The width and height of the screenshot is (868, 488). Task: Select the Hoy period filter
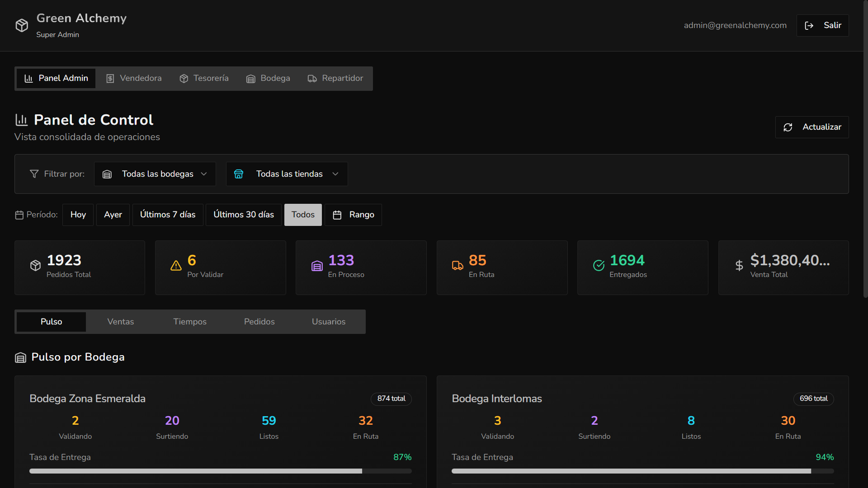click(78, 215)
